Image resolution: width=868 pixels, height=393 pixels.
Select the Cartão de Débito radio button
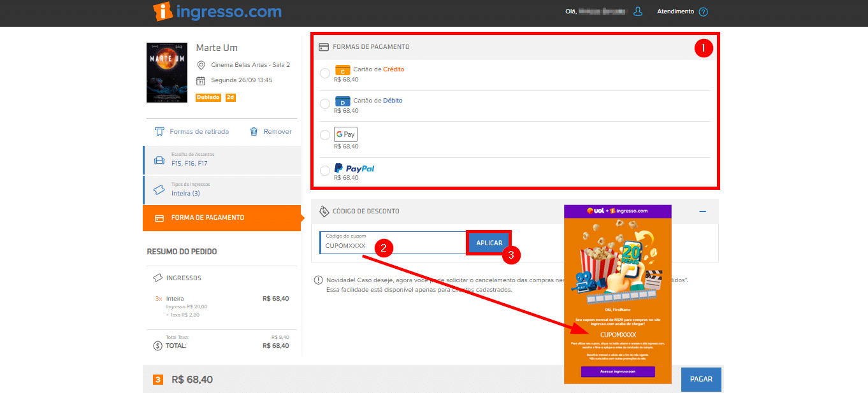pos(325,104)
